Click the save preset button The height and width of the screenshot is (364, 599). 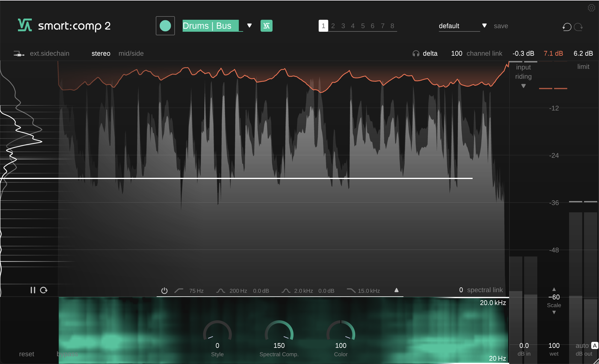[501, 26]
